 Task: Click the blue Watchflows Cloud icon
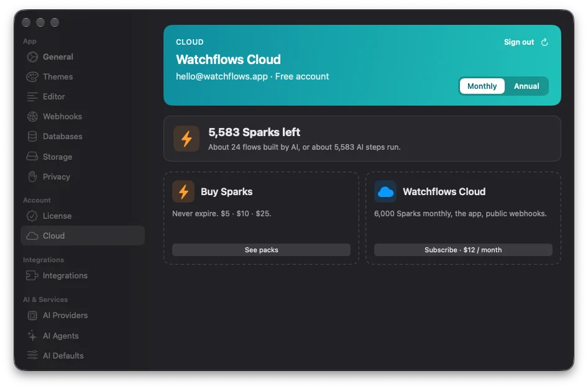(x=385, y=191)
